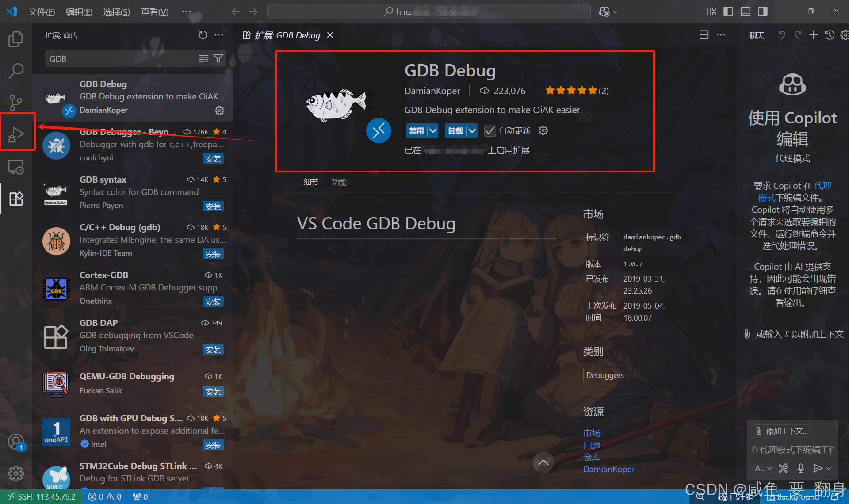This screenshot has width=849, height=504.
Task: Open editor more actions ellipsis
Action: [x=721, y=35]
